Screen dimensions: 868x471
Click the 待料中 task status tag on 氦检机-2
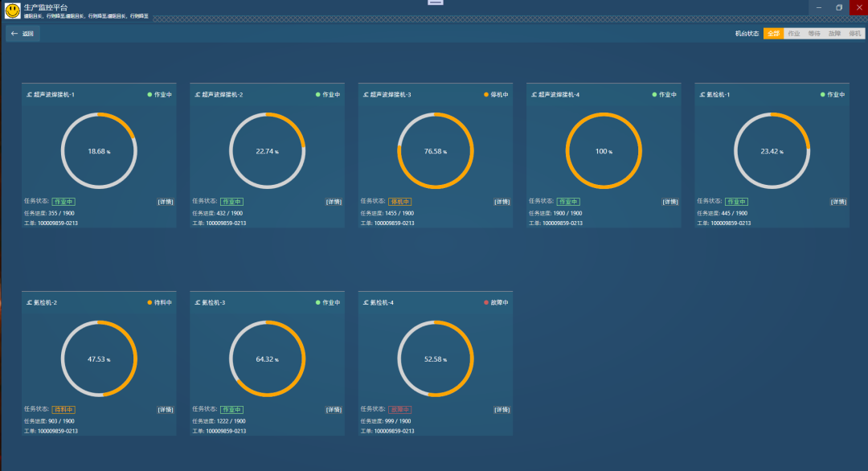point(63,410)
